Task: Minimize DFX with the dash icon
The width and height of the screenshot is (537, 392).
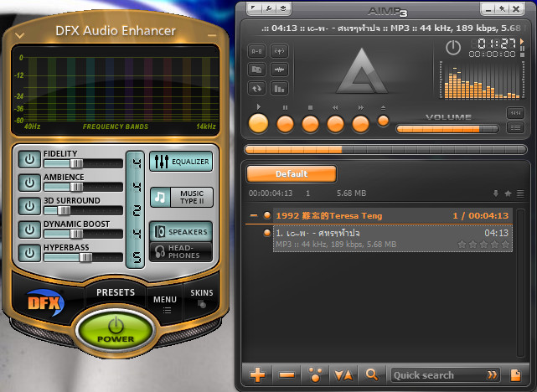Action: pos(212,35)
